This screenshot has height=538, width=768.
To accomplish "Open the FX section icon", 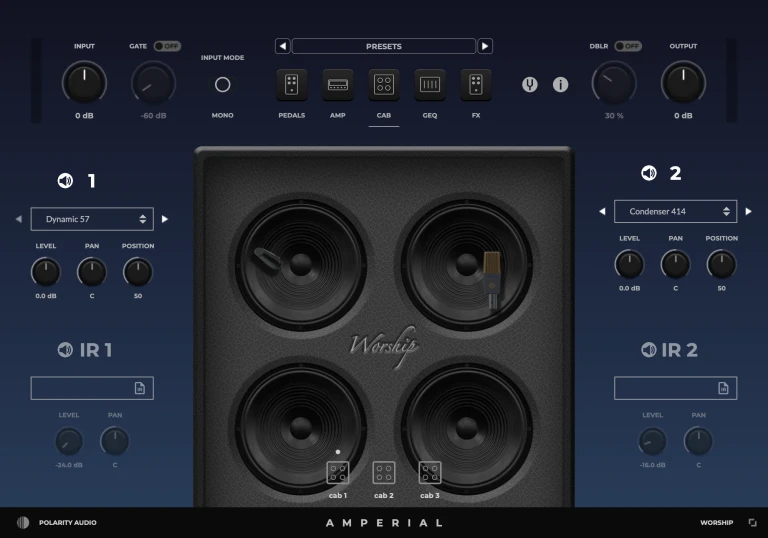I will pyautogui.click(x=476, y=85).
